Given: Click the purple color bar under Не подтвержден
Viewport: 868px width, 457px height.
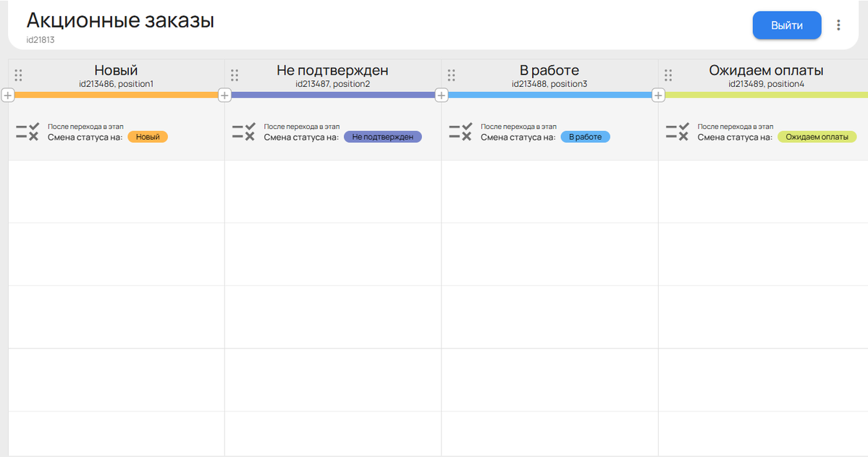Looking at the screenshot, I should 333,96.
